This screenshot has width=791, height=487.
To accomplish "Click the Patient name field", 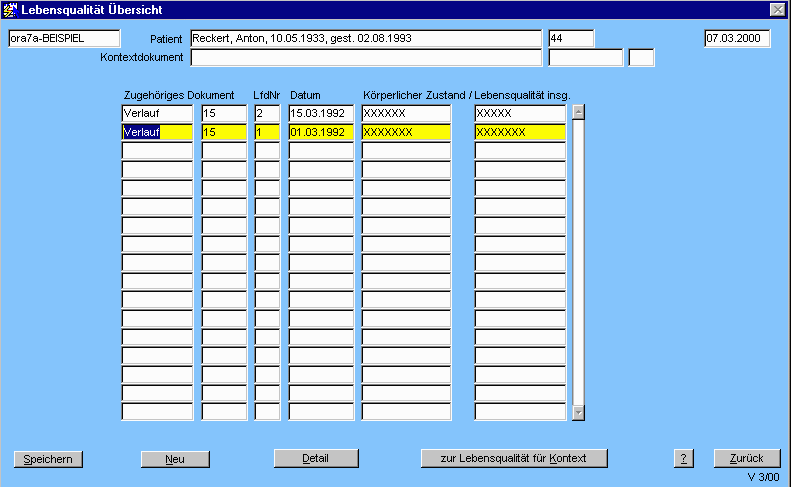I will pyautogui.click(x=365, y=39).
